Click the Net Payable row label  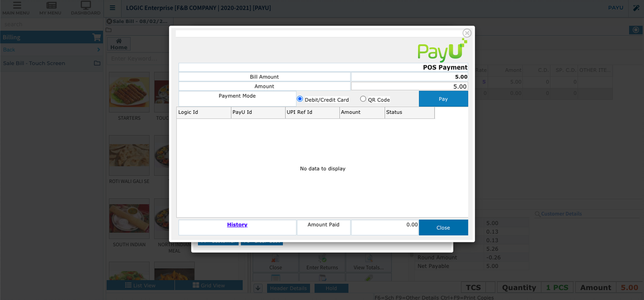tap(433, 266)
